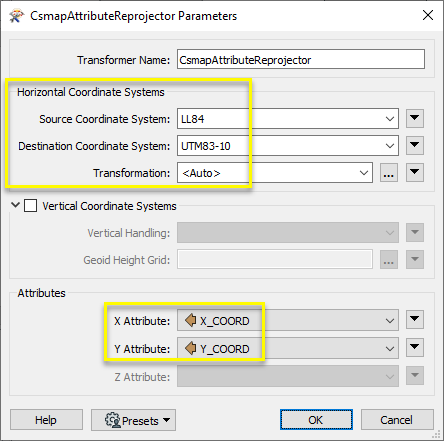The width and height of the screenshot is (444, 441).
Task: Enable the Vertical Coordinate Systems checkbox
Action: tap(30, 205)
